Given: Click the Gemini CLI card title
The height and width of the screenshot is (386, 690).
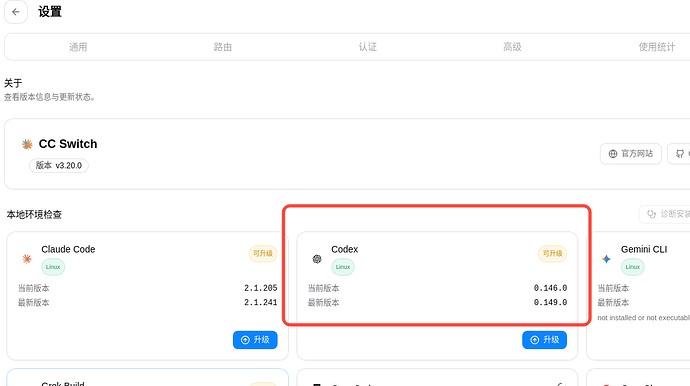Looking at the screenshot, I should pyautogui.click(x=644, y=249).
